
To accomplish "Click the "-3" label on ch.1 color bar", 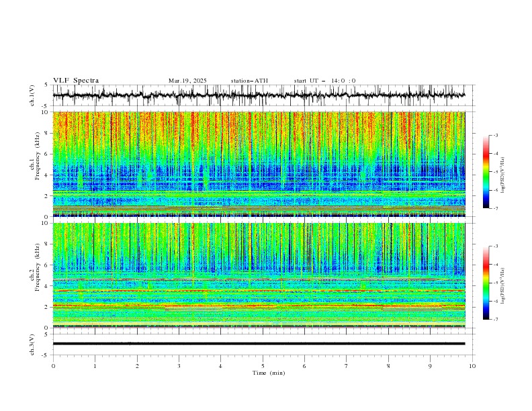I will [x=495, y=135].
